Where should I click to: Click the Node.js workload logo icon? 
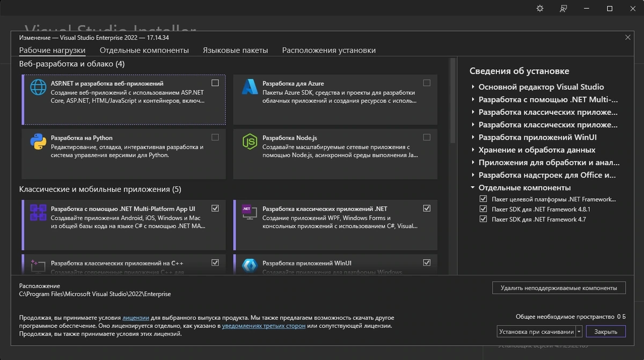[x=250, y=142]
